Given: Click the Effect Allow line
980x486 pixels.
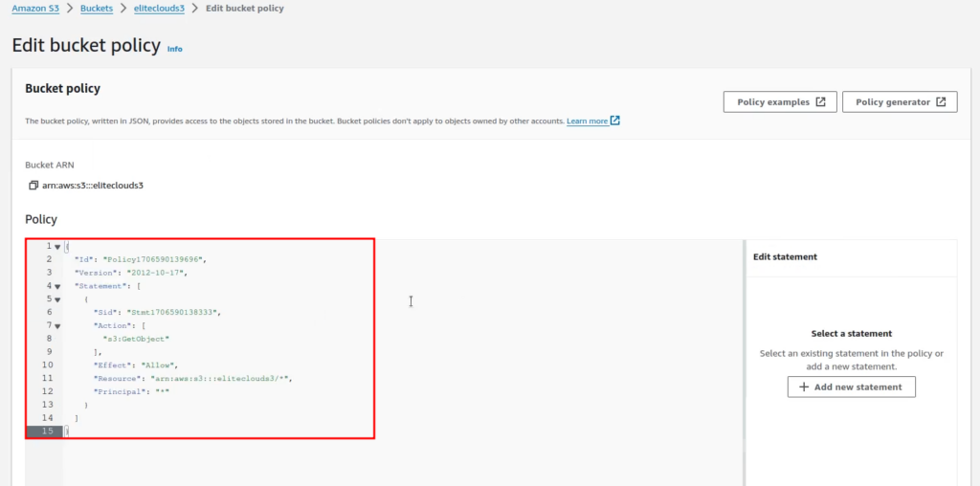Looking at the screenshot, I should pyautogui.click(x=136, y=364).
